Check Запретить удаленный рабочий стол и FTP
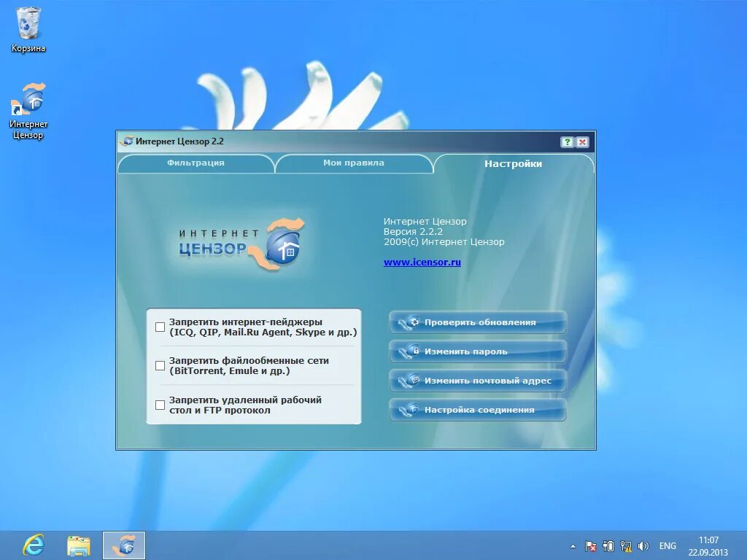The width and height of the screenshot is (747, 560). tap(160, 405)
